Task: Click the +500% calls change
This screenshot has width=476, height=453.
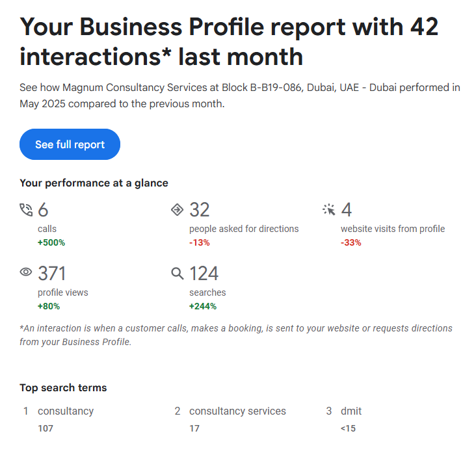Action: (x=51, y=242)
